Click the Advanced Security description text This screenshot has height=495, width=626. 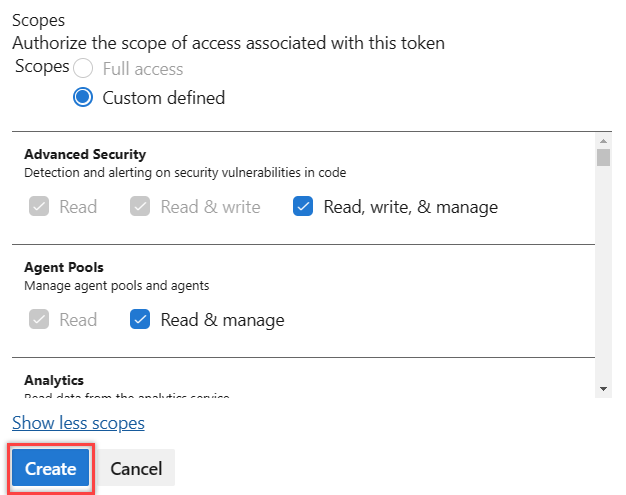(x=185, y=172)
